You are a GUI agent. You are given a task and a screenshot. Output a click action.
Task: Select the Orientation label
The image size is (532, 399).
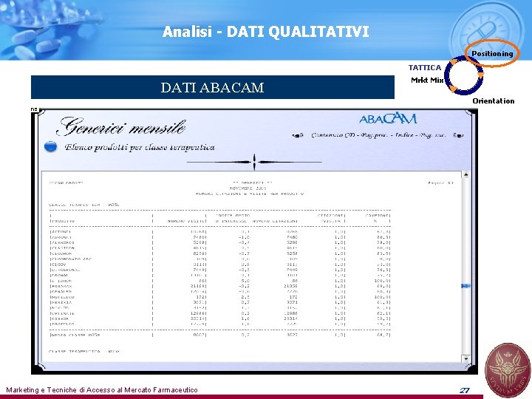click(494, 100)
